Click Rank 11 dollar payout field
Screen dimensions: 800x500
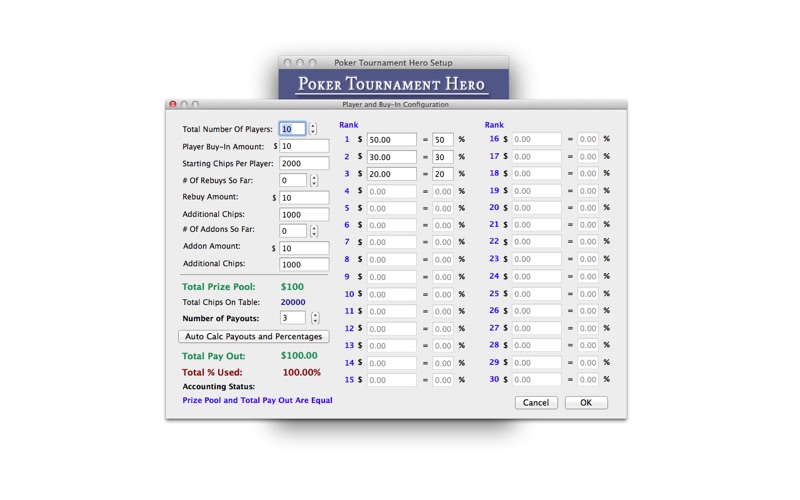[392, 311]
